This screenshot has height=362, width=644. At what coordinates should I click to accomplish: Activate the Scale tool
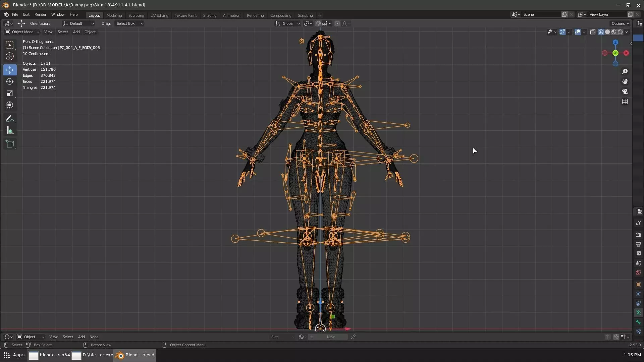(x=10, y=93)
